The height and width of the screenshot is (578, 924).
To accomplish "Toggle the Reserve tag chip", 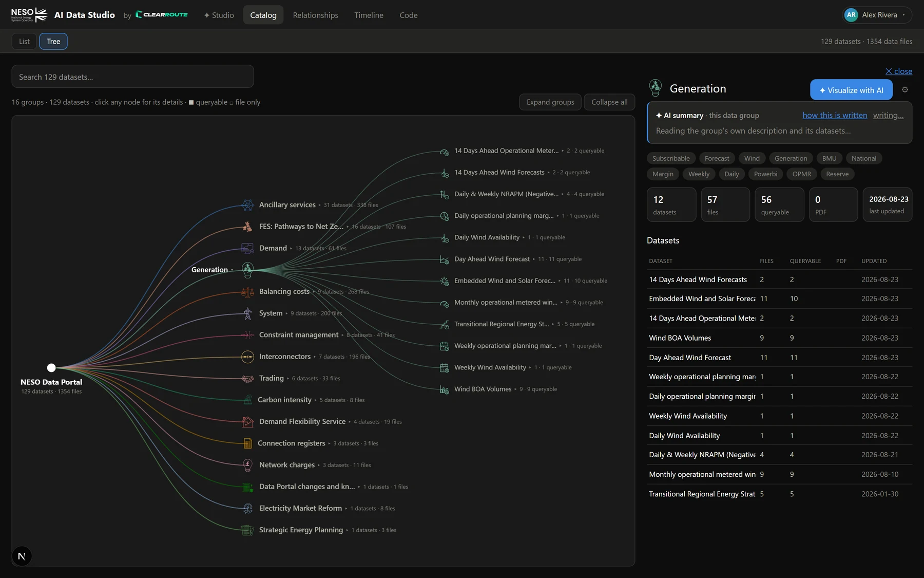I will (837, 174).
